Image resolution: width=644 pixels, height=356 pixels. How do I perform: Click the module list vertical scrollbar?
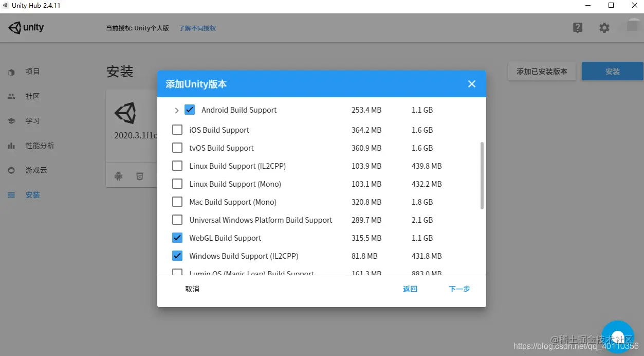pyautogui.click(x=482, y=176)
